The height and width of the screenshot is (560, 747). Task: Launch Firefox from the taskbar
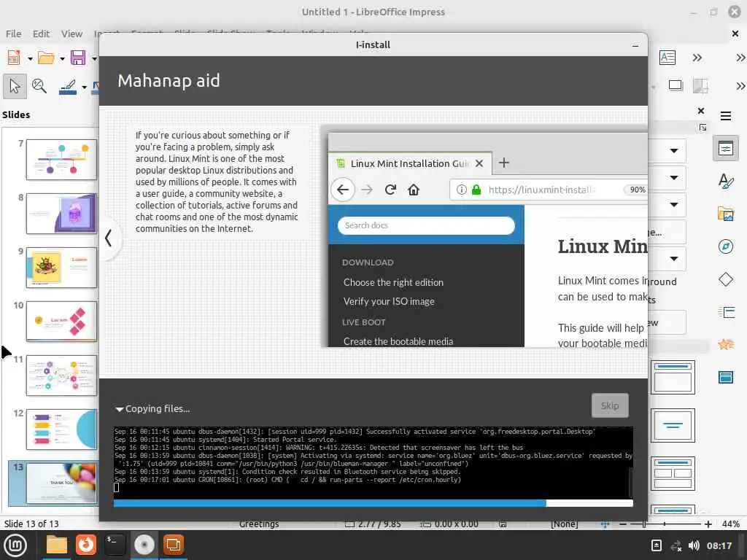tap(86, 545)
